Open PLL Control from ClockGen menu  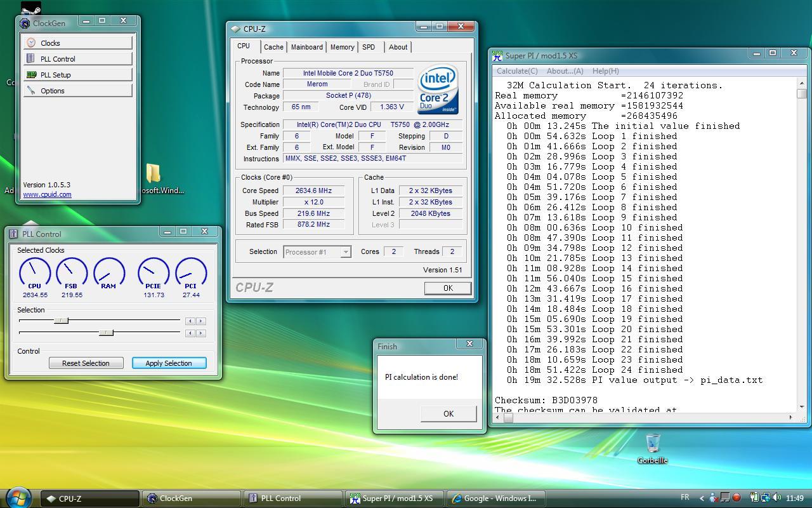coord(77,58)
